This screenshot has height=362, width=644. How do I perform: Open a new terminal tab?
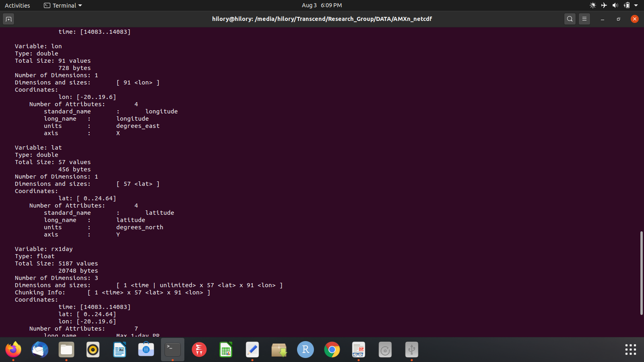[x=8, y=19]
